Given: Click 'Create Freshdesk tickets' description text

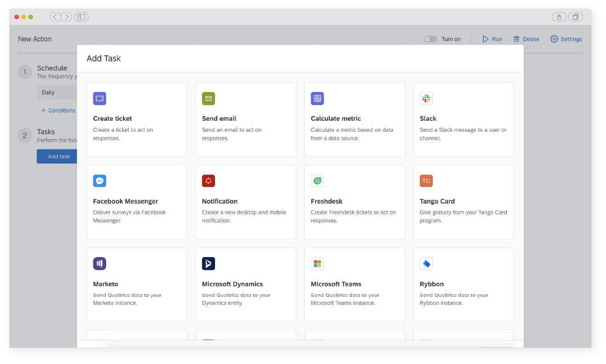Looking at the screenshot, I should (353, 217).
